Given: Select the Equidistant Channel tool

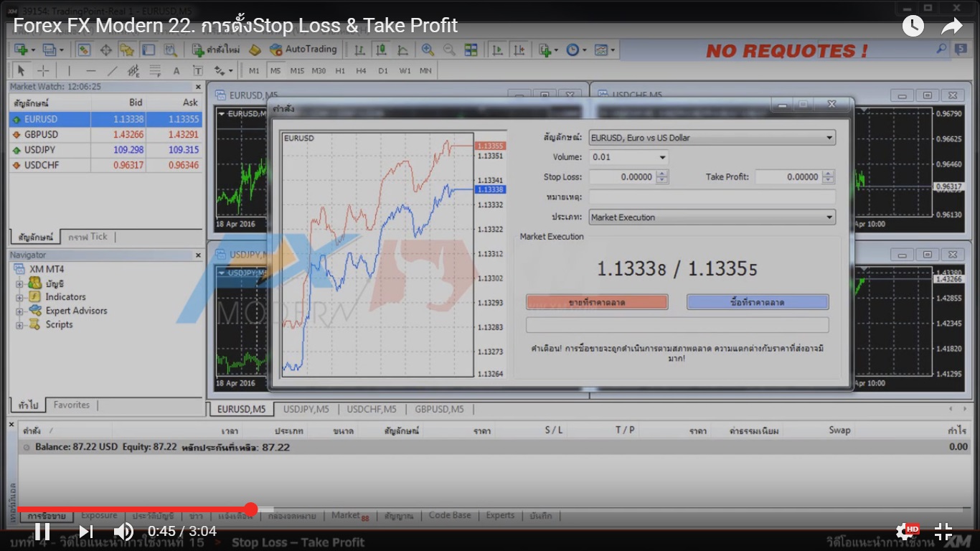Looking at the screenshot, I should (x=133, y=70).
